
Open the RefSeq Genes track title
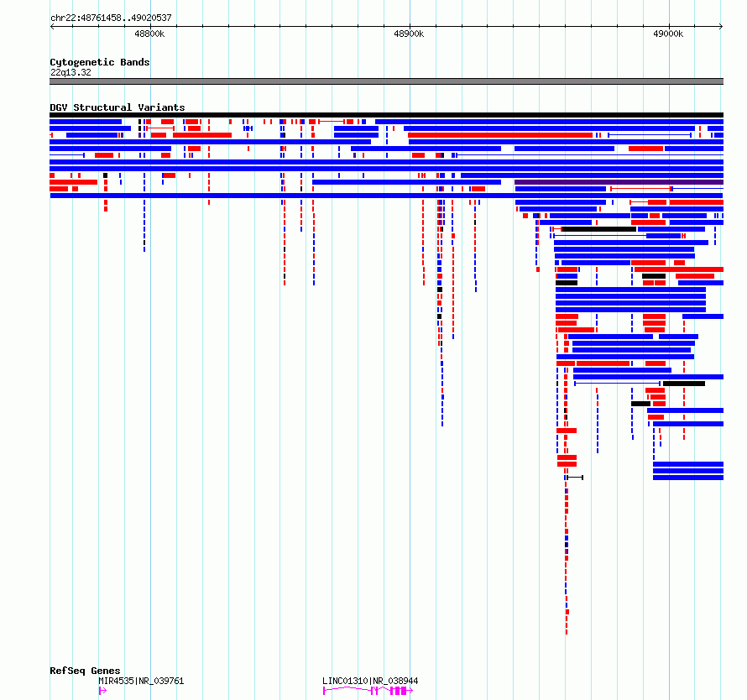85,671
